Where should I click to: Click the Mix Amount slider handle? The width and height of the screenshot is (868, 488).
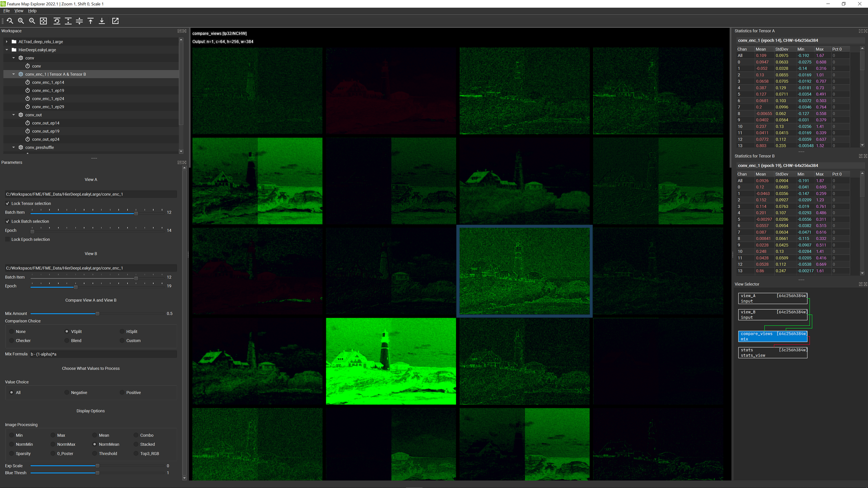pos(97,314)
